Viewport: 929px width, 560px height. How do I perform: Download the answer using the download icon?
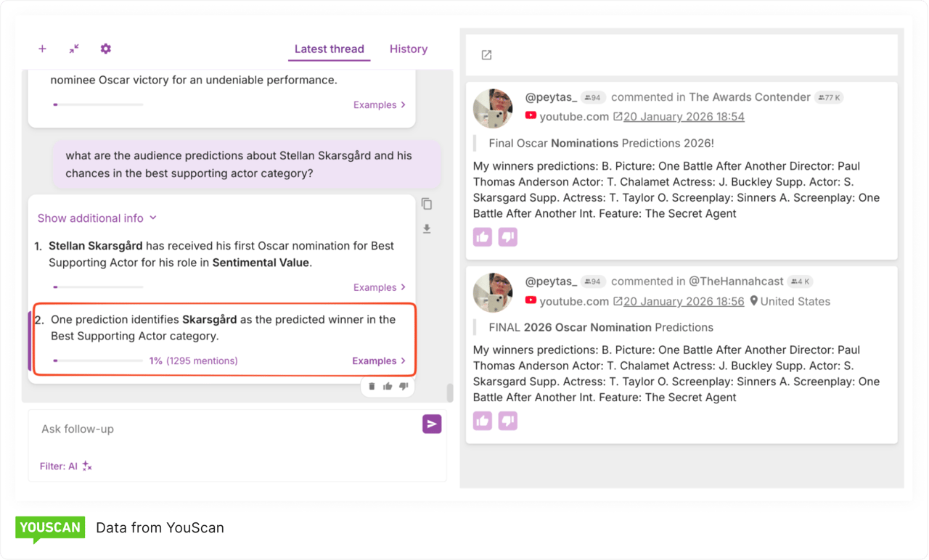tap(427, 229)
